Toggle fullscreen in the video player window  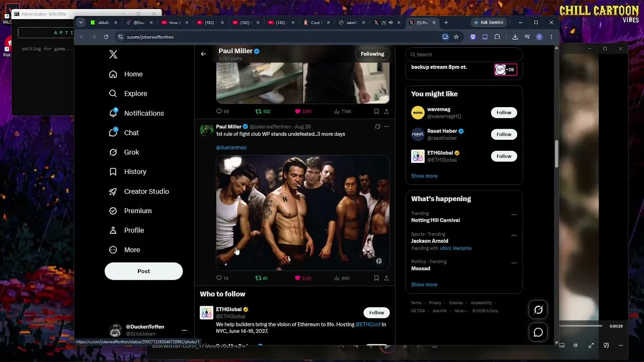pyautogui.click(x=591, y=345)
